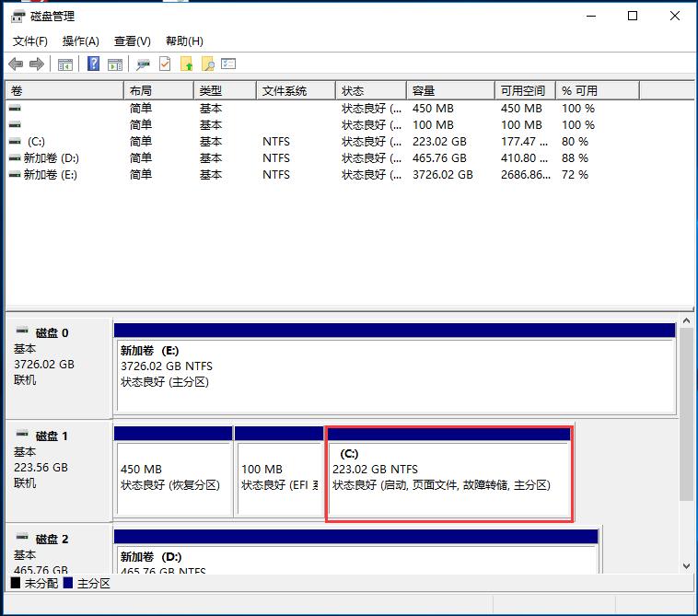Image resolution: width=698 pixels, height=616 pixels.
Task: Open the 查看(V) menu
Action: pos(133,41)
